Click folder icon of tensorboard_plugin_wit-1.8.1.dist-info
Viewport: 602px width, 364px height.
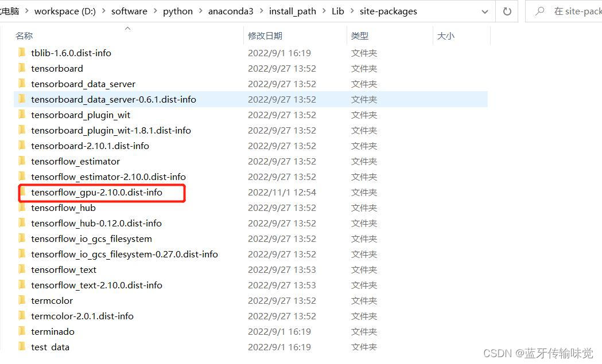click(22, 130)
